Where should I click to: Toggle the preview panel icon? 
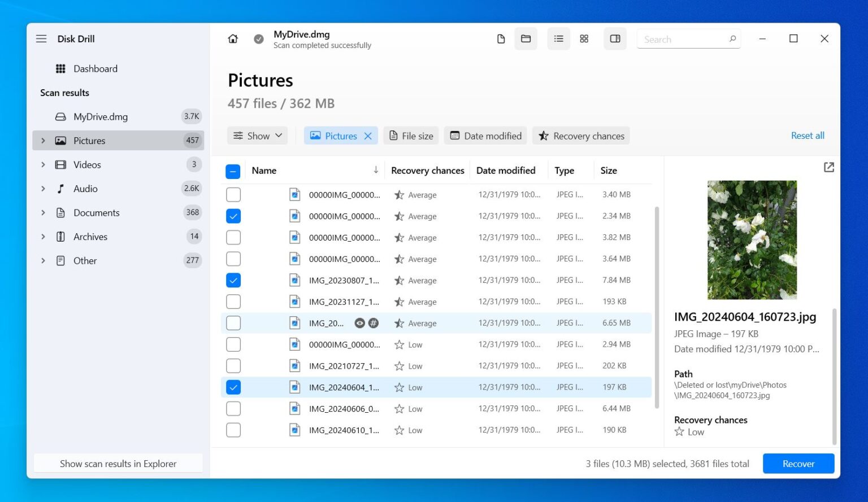point(615,39)
